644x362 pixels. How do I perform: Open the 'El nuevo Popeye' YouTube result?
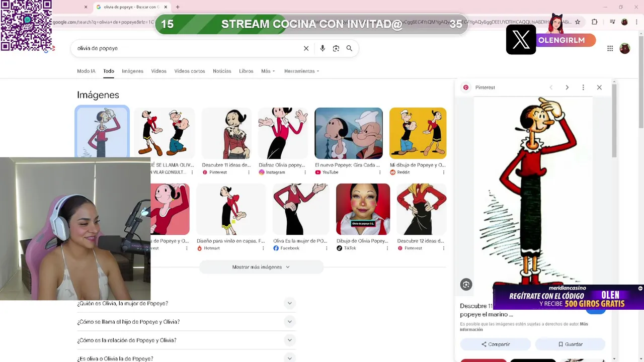[349, 133]
